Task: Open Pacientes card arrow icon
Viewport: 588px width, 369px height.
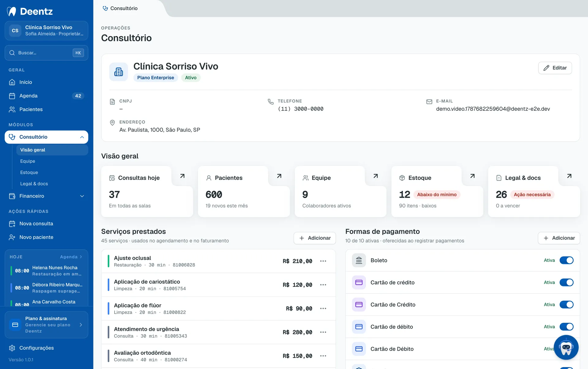Action: [279, 176]
